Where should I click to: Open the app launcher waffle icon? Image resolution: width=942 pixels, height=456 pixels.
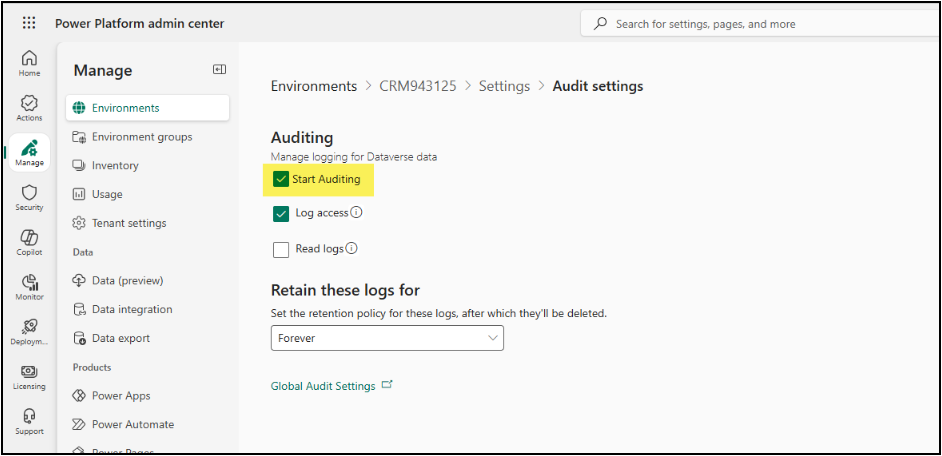coord(29,23)
